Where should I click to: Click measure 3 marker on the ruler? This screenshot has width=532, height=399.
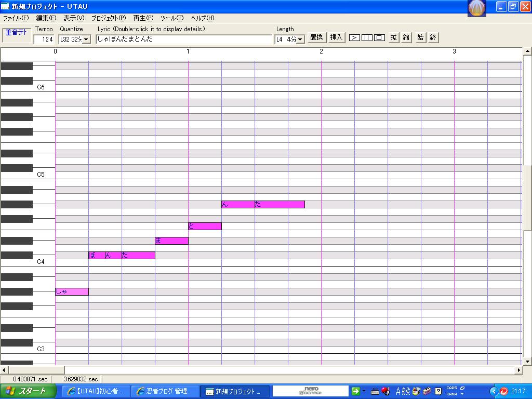454,51
